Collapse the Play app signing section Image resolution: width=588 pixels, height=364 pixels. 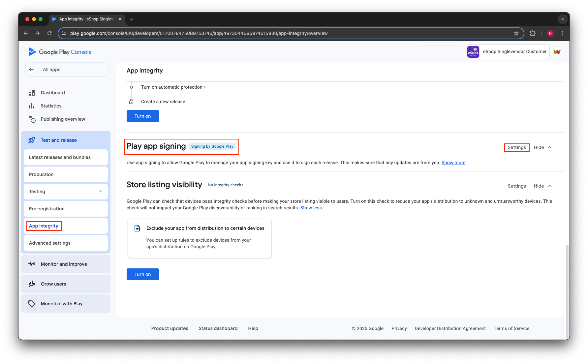coord(543,147)
